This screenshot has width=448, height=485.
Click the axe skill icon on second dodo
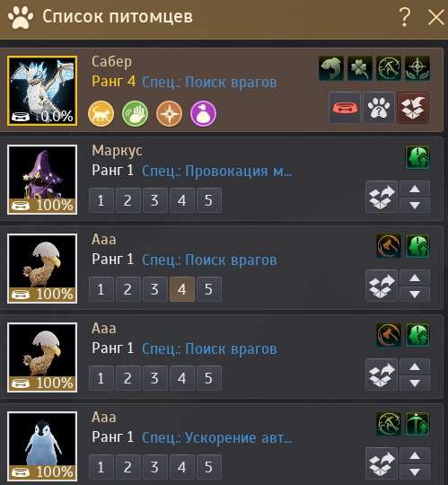pyautogui.click(x=389, y=335)
